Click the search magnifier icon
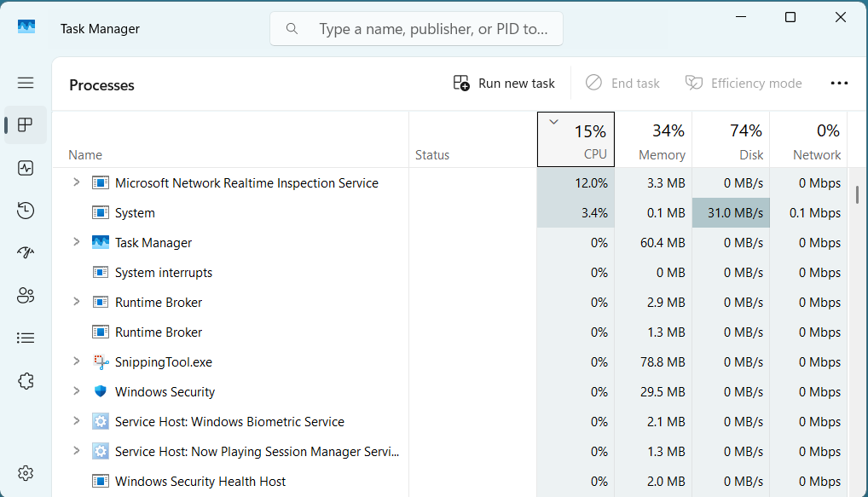Image resolution: width=868 pixels, height=497 pixels. [292, 29]
